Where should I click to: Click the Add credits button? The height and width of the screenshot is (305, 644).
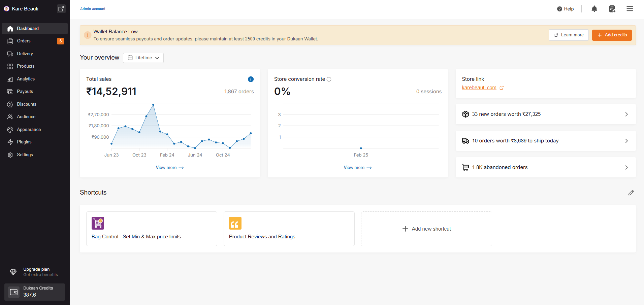point(612,35)
